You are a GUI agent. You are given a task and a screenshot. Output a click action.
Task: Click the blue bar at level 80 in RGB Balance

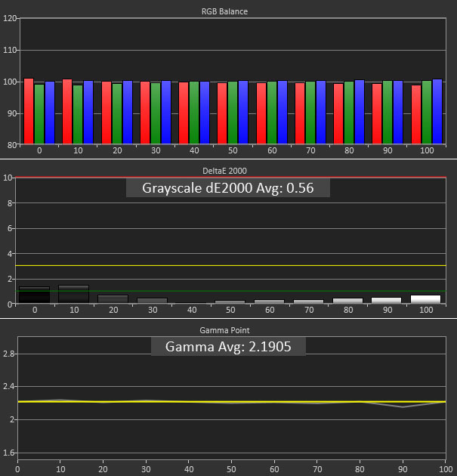pyautogui.click(x=360, y=112)
